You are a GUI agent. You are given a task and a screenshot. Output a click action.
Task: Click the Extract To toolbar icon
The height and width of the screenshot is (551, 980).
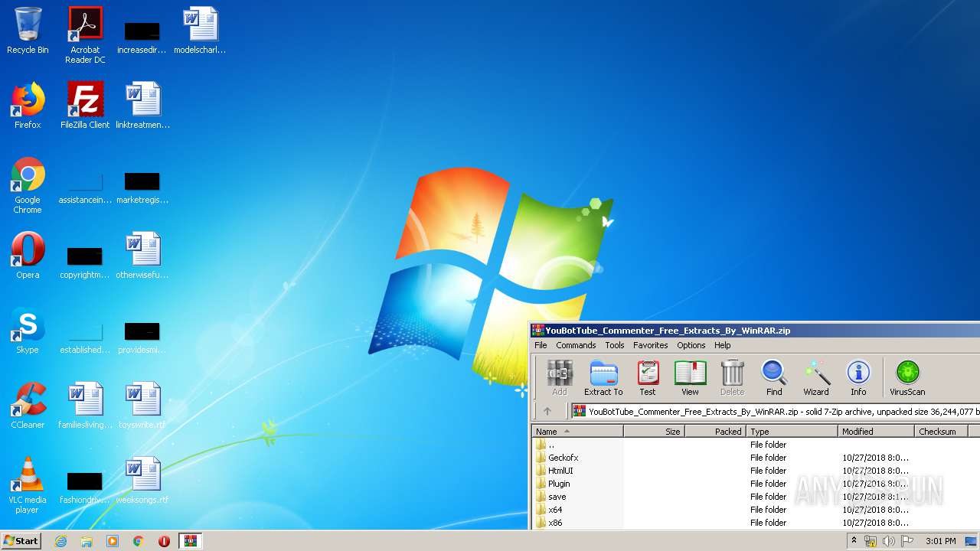coord(603,379)
